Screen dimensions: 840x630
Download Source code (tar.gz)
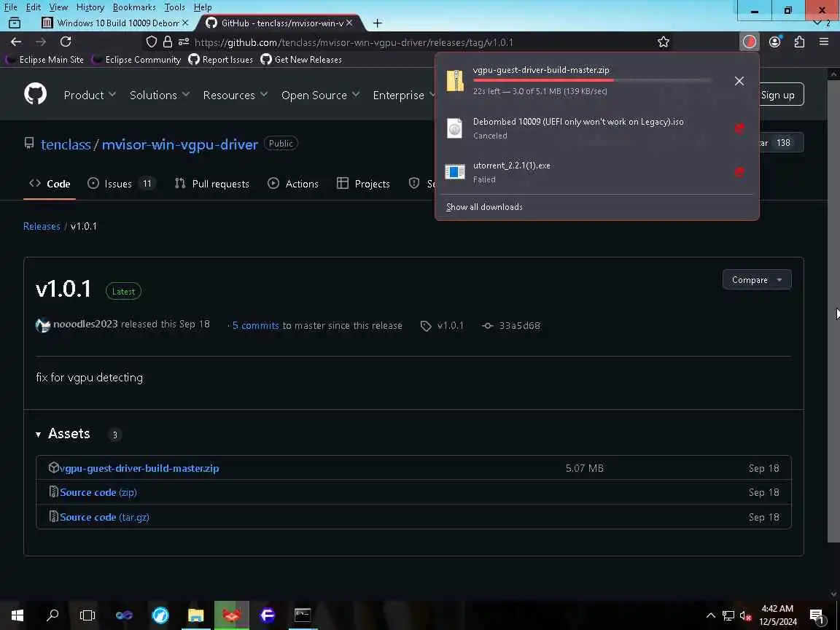104,518
